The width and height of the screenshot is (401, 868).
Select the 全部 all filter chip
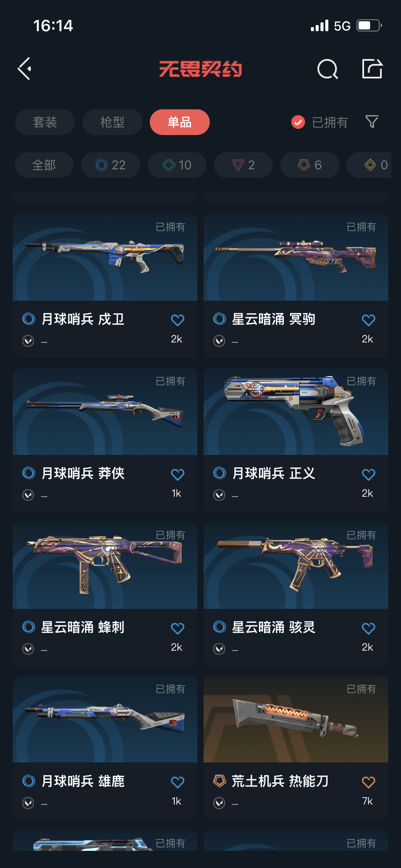click(x=44, y=165)
